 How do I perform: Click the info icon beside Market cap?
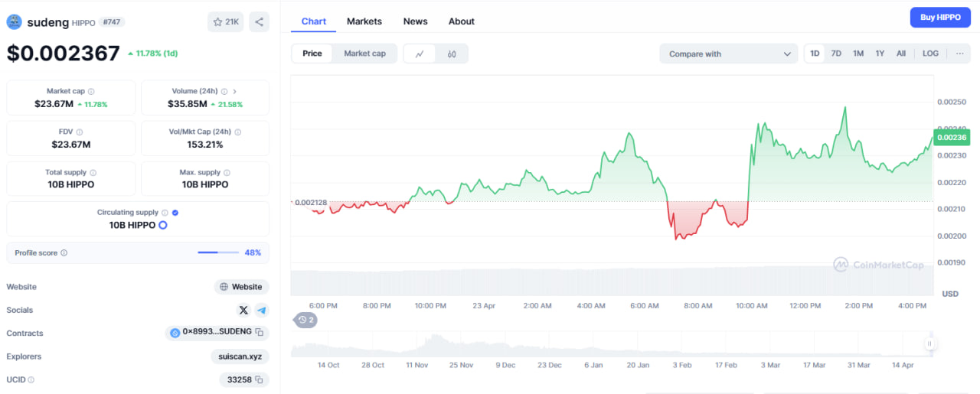click(91, 91)
